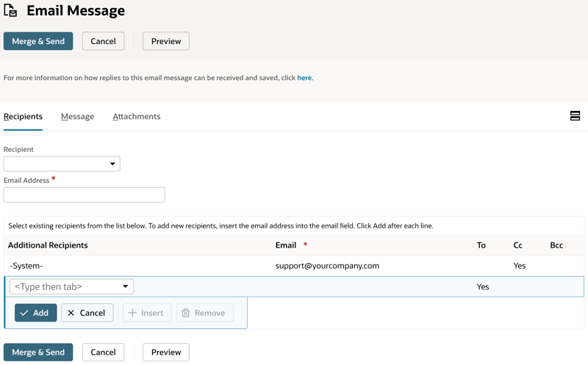The height and width of the screenshot is (365, 588).
Task: Click the Email Message document icon in header
Action: (10, 10)
